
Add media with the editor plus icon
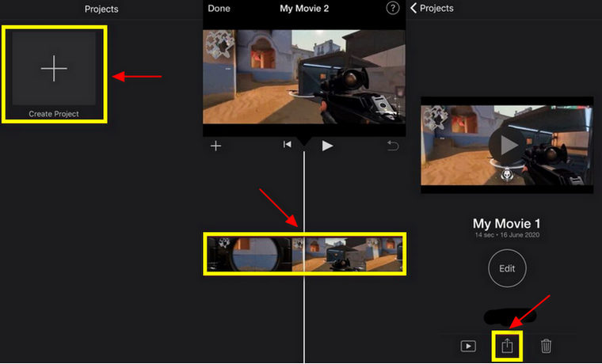click(215, 146)
